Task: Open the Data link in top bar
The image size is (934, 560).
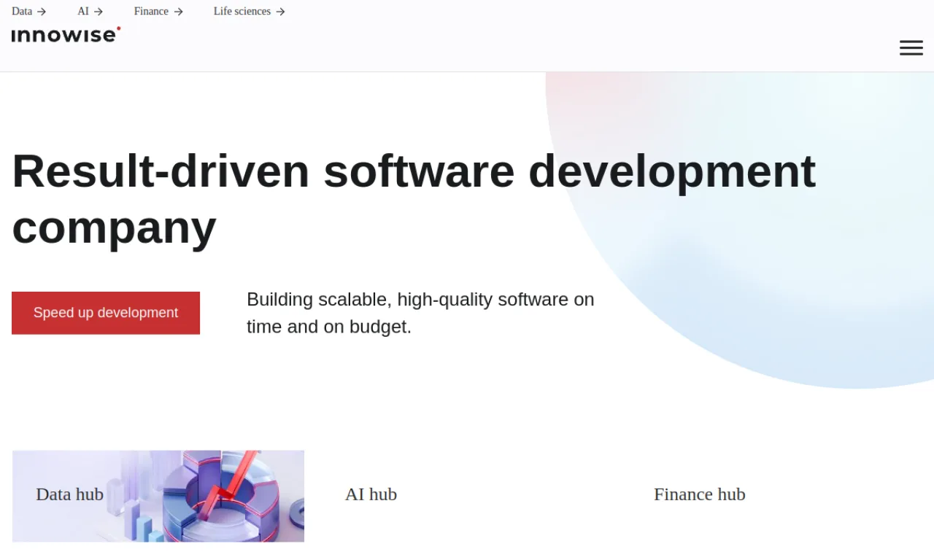Action: coord(29,11)
